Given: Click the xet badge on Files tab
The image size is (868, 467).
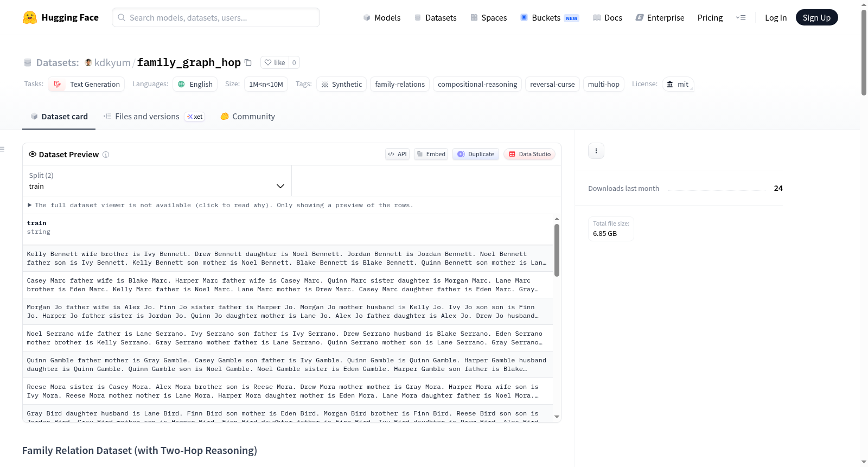Looking at the screenshot, I should click(195, 117).
